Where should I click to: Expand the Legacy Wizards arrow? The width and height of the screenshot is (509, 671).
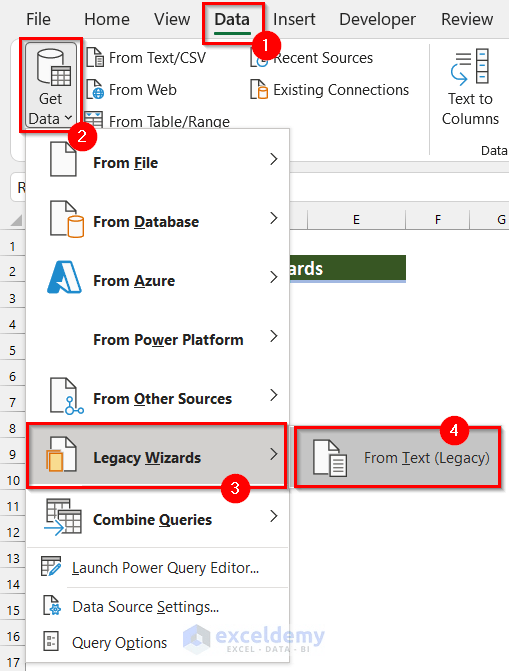[x=274, y=454]
